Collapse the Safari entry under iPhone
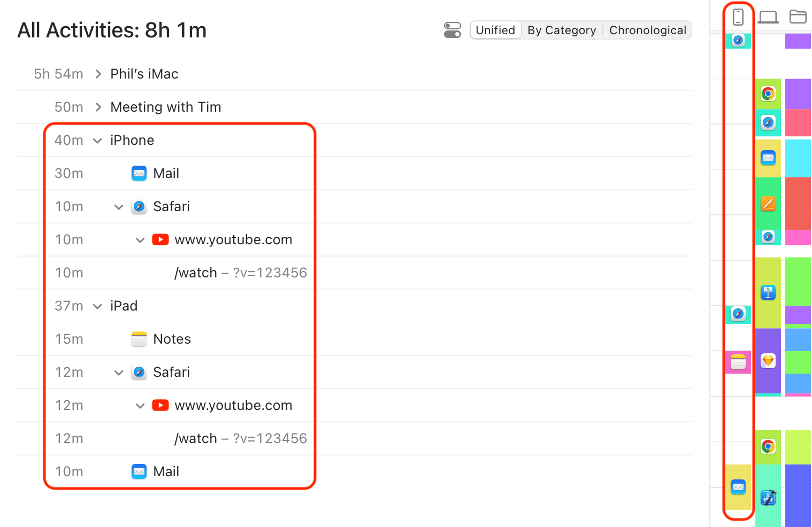Screen dimensions: 812x527 (x=118, y=206)
